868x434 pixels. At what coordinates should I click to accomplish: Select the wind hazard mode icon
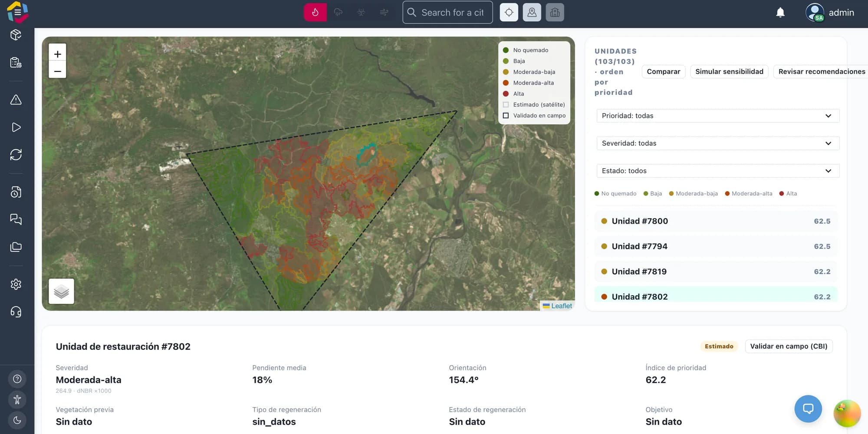[384, 12]
